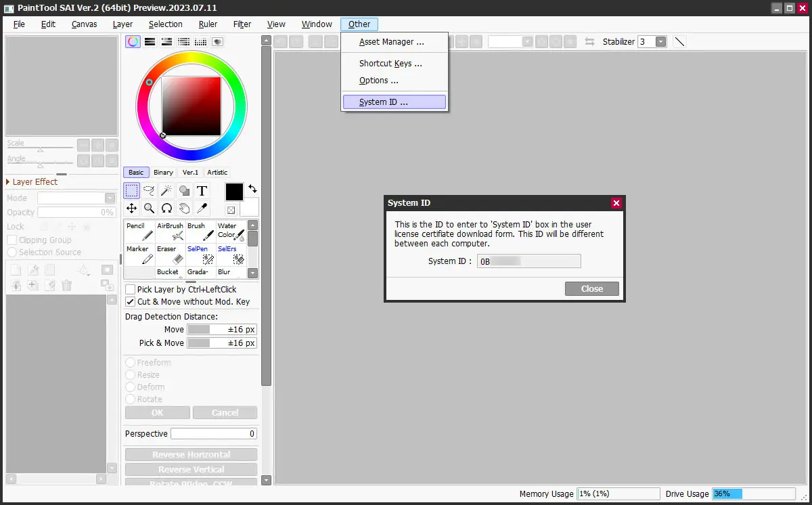Open the Filter menu
The image size is (812, 505).
[242, 24]
